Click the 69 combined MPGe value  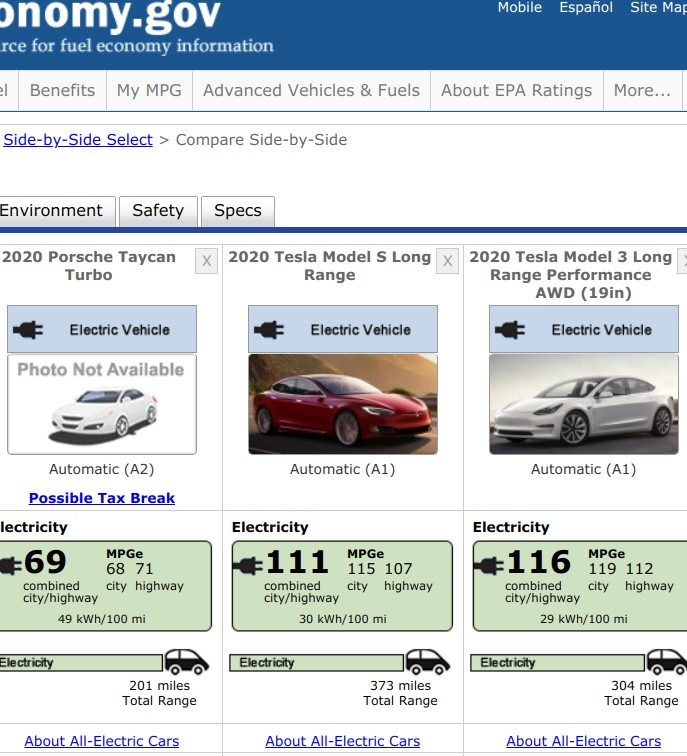pyautogui.click(x=45, y=562)
